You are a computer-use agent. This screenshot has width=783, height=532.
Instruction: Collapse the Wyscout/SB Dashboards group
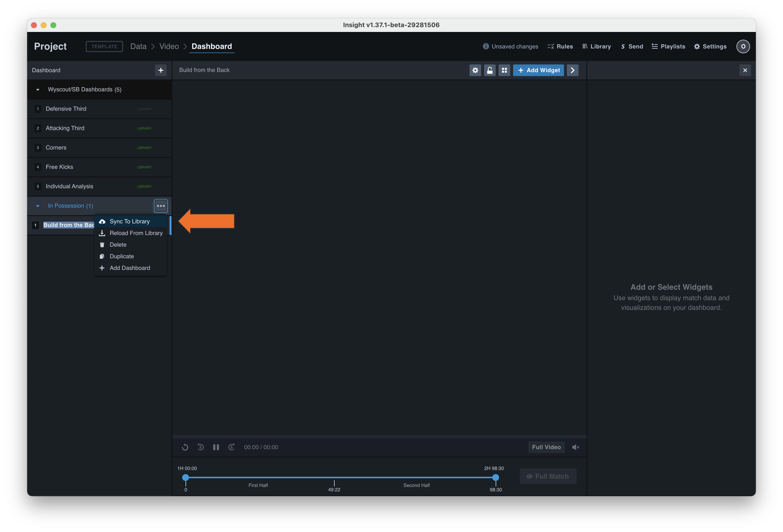click(38, 90)
